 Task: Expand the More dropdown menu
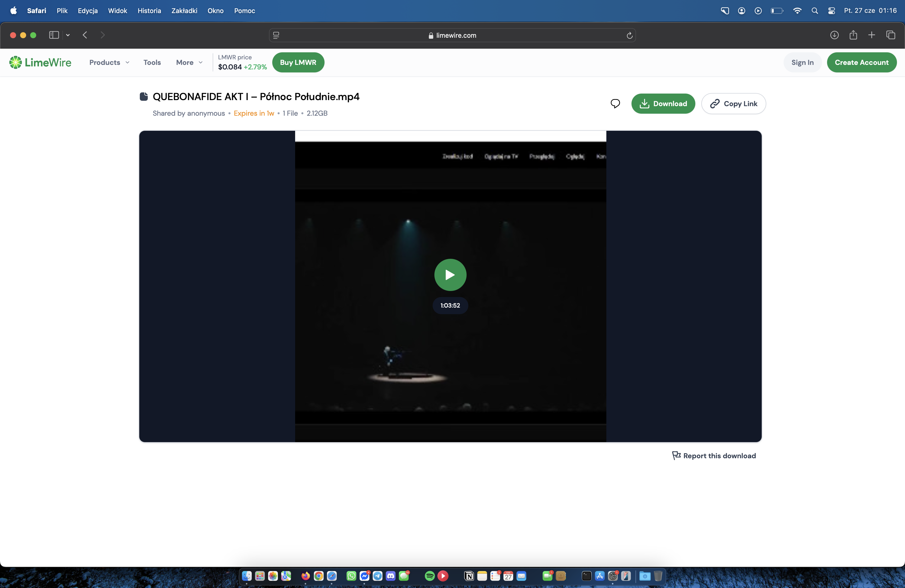[x=189, y=62]
